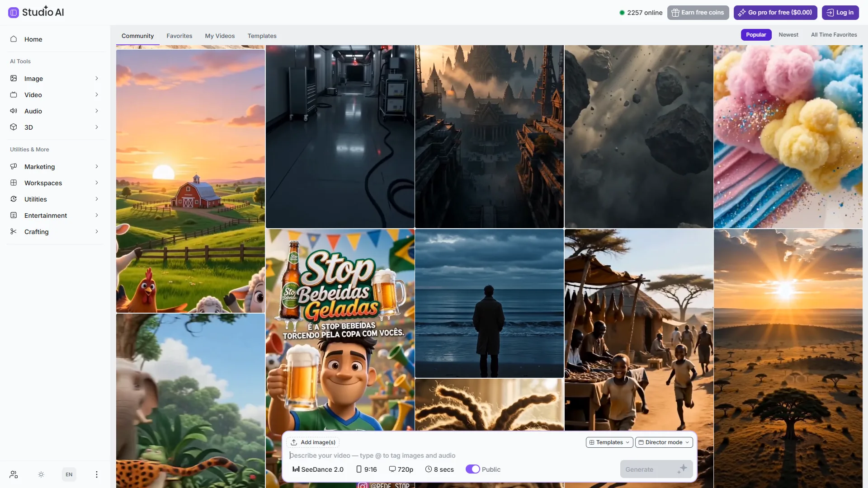This screenshot has height=488, width=868.
Task: Open the falling asteroids rocks thumbnail
Action: coord(639,136)
